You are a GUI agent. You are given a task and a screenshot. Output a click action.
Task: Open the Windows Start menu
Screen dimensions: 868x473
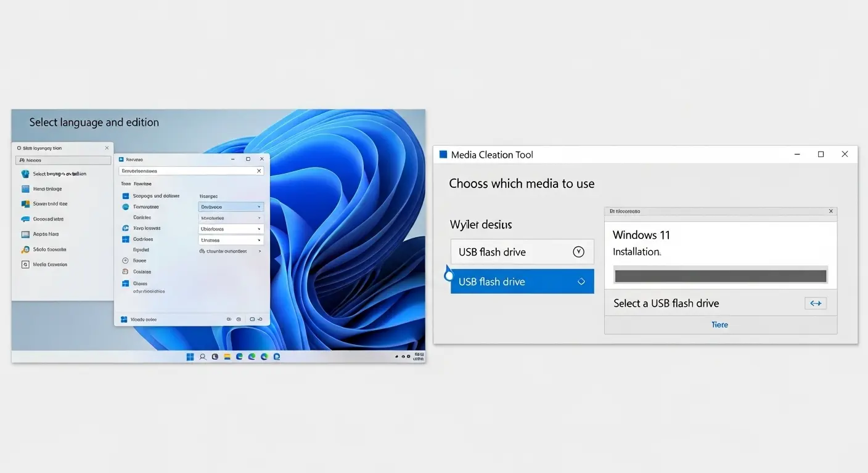[x=190, y=357]
